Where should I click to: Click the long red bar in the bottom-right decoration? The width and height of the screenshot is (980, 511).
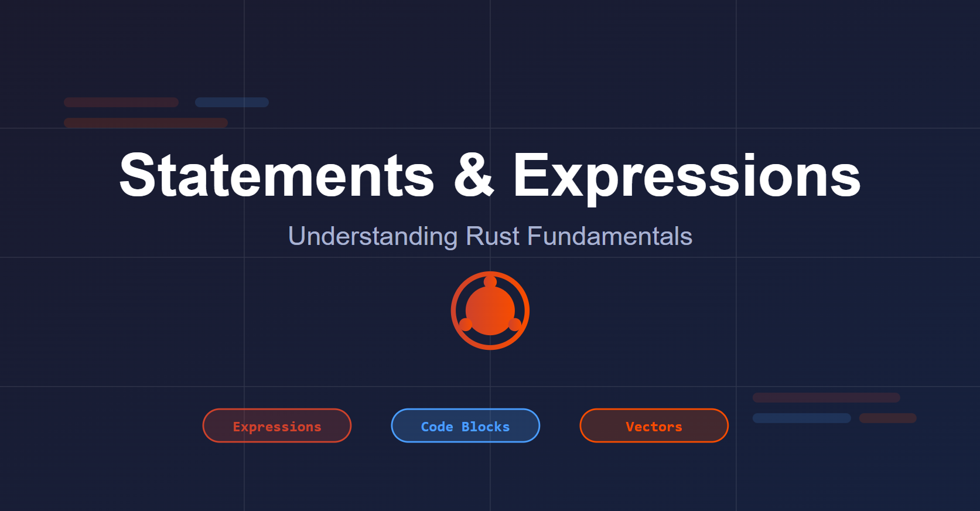[826, 398]
